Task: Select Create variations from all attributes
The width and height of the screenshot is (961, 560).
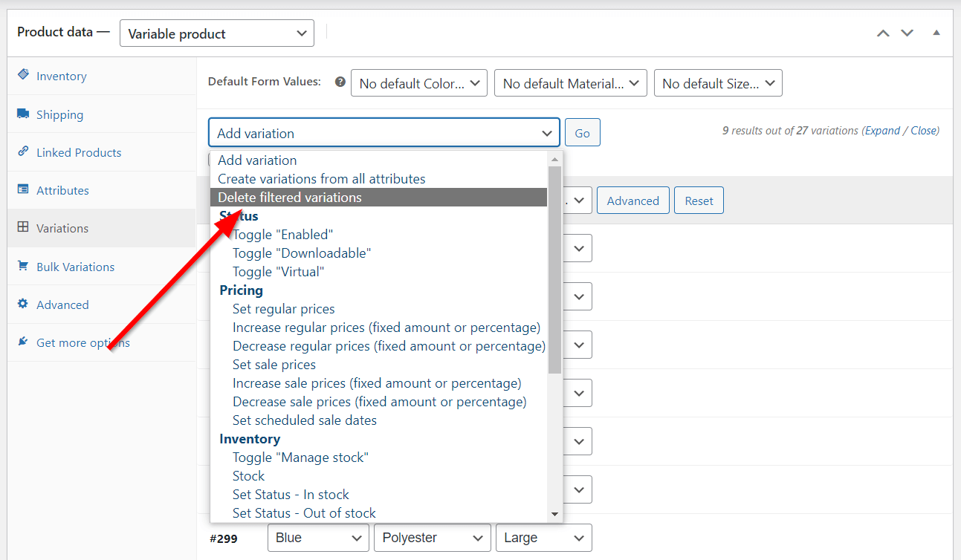Action: 379,178
